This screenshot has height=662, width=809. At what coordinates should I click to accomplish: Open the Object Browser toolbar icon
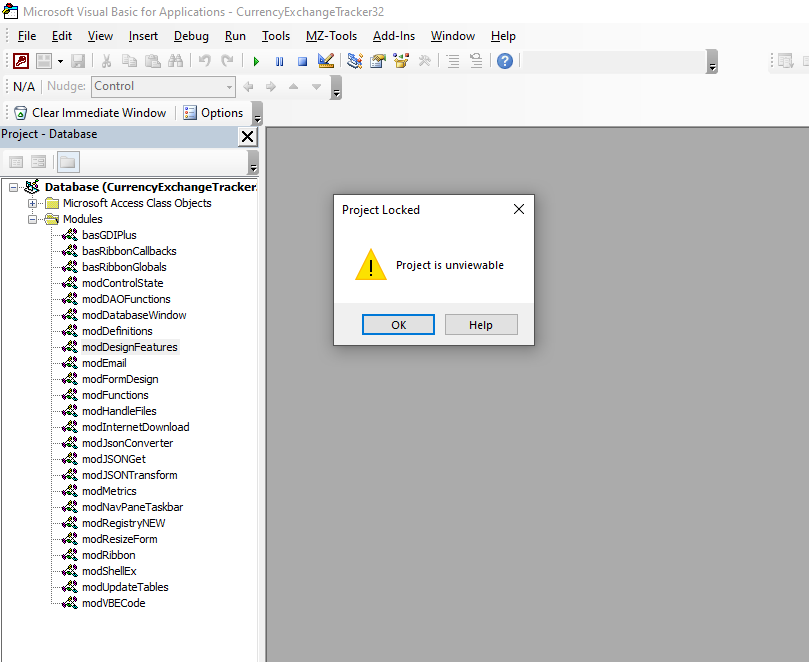click(401, 61)
